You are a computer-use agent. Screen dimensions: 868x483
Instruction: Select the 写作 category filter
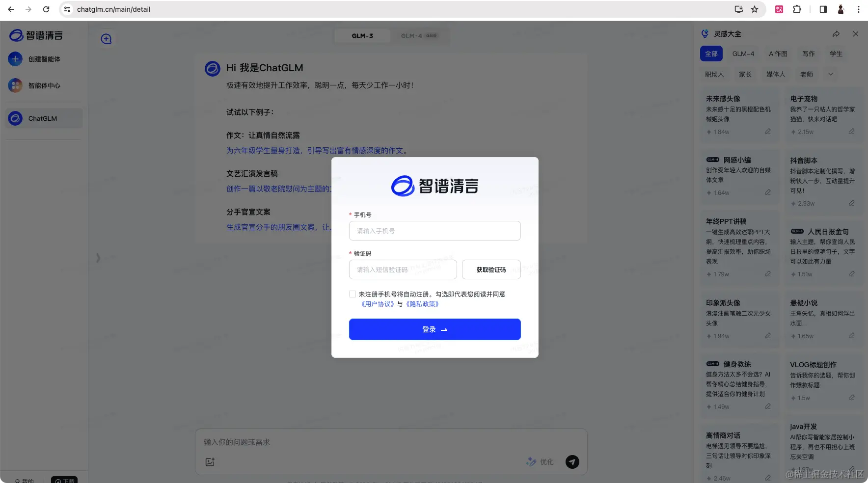click(x=809, y=54)
